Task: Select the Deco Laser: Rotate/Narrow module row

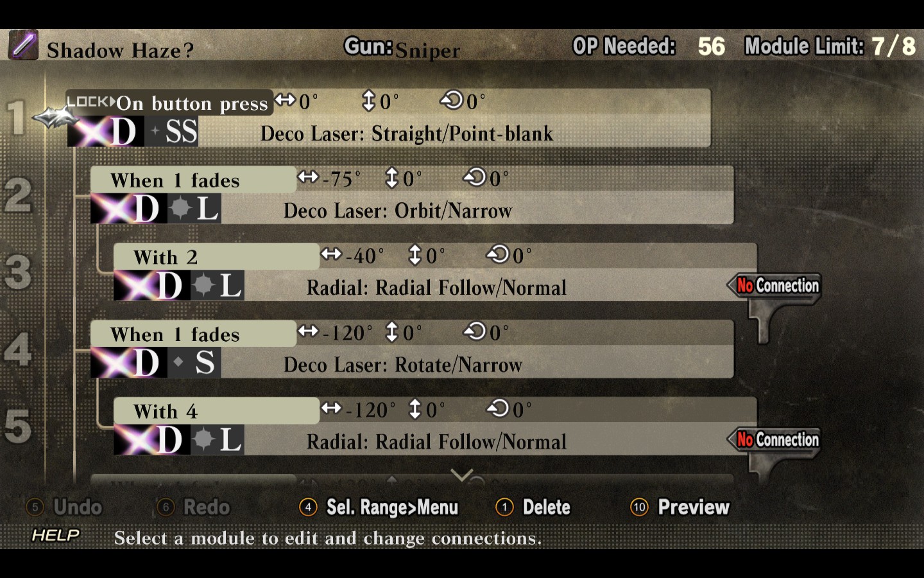Action: tap(412, 349)
